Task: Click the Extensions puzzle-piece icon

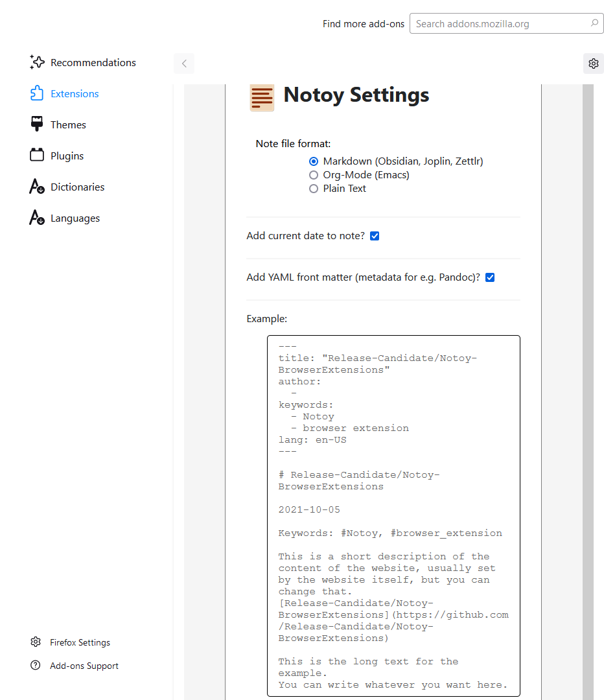Action: [x=37, y=93]
